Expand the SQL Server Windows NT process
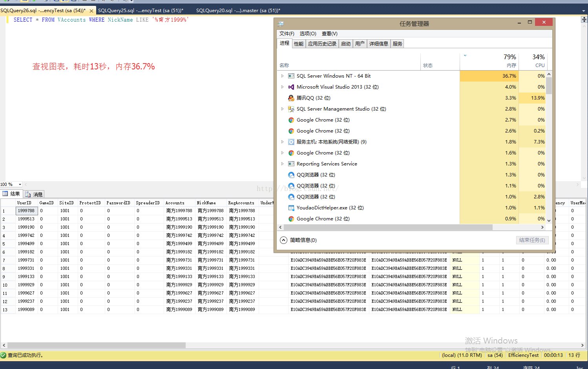The width and height of the screenshot is (588, 369). coord(282,76)
